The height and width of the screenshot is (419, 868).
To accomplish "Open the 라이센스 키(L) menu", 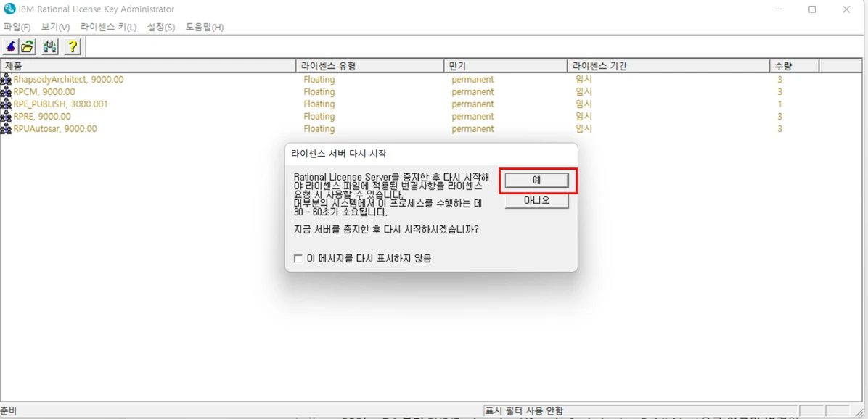I will [109, 27].
